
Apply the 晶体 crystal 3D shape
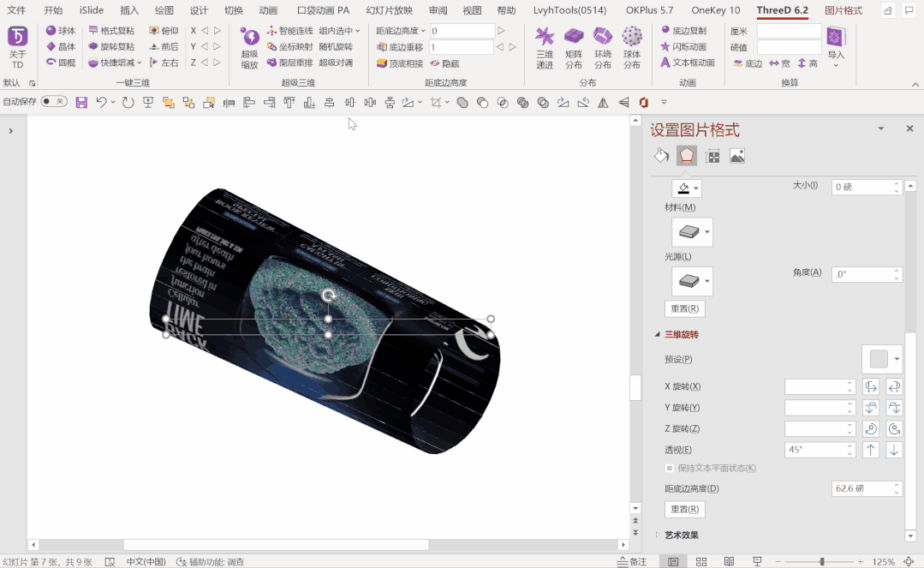coord(61,46)
